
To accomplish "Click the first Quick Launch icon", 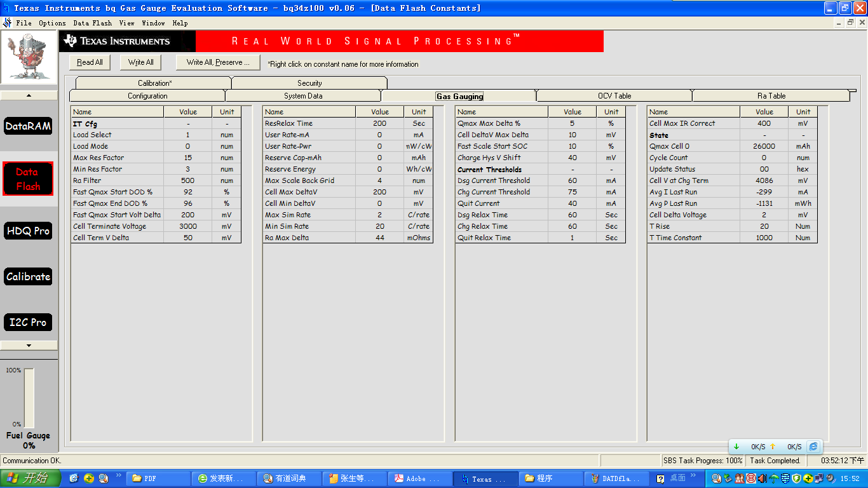I will [x=74, y=478].
